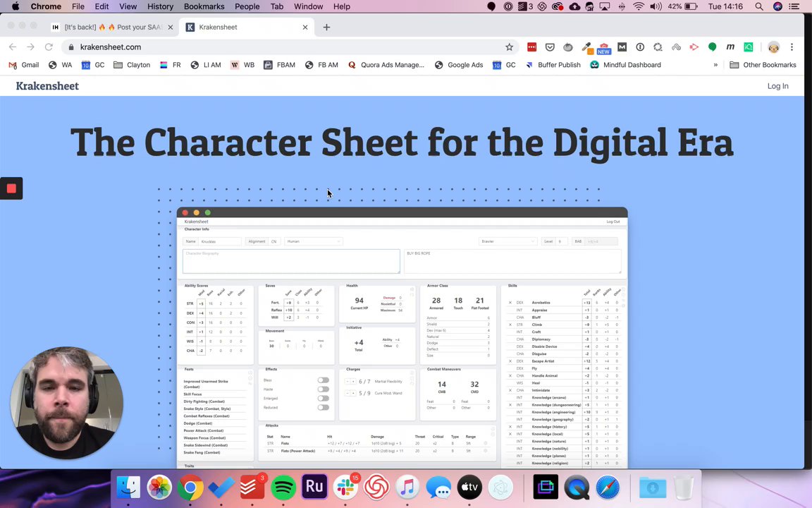812x508 pixels.
Task: Open Safari from the Dock
Action: [x=608, y=488]
